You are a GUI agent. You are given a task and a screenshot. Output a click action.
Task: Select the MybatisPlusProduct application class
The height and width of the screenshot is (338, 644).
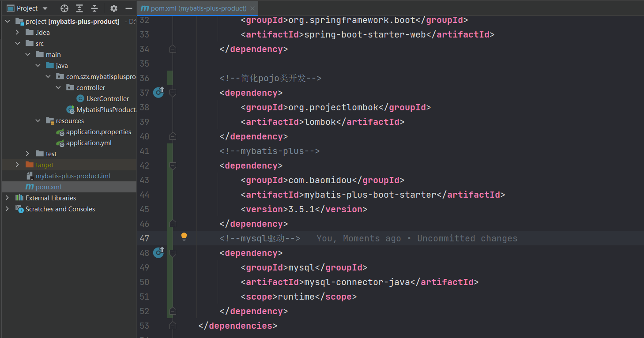106,109
